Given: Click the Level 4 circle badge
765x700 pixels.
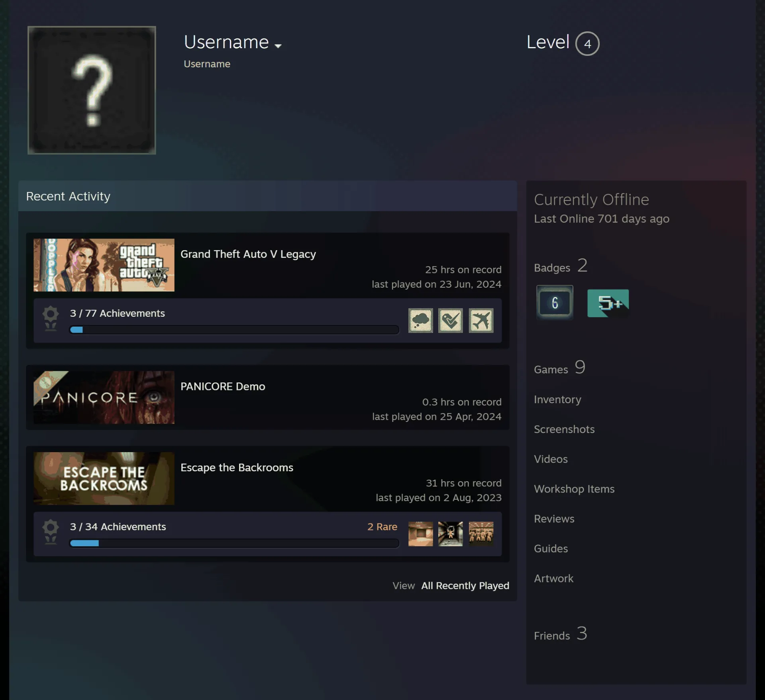Looking at the screenshot, I should pos(587,43).
